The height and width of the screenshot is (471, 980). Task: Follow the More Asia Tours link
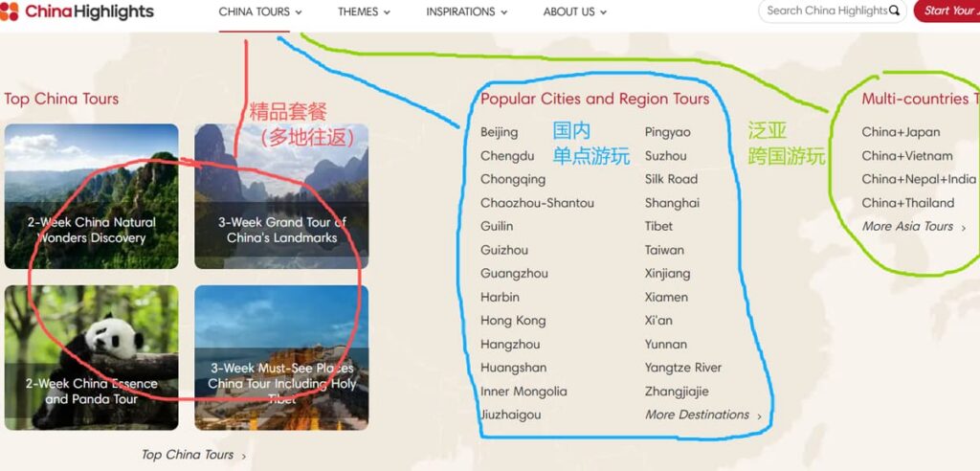907,227
